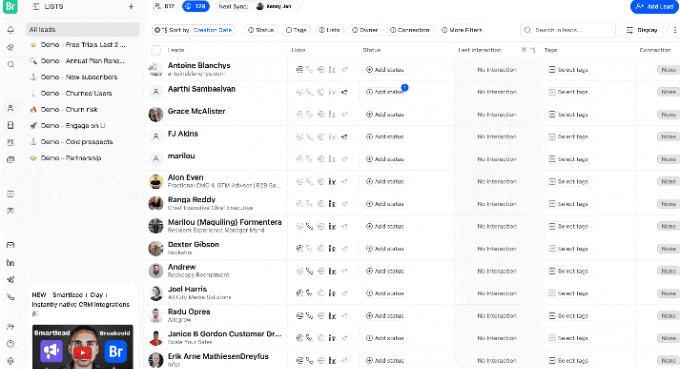The width and height of the screenshot is (680, 369).
Task: Add a new list with plus icon
Action: click(x=131, y=7)
